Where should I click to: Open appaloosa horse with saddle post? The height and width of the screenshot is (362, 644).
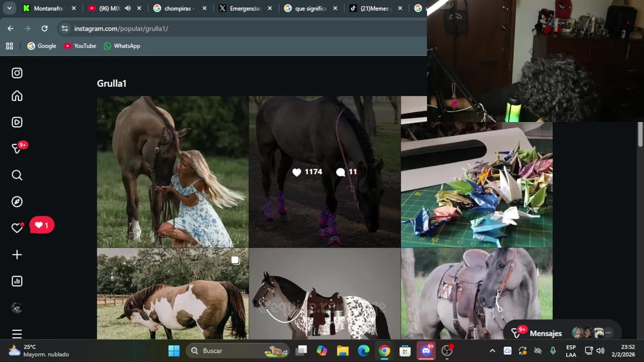[325, 294]
